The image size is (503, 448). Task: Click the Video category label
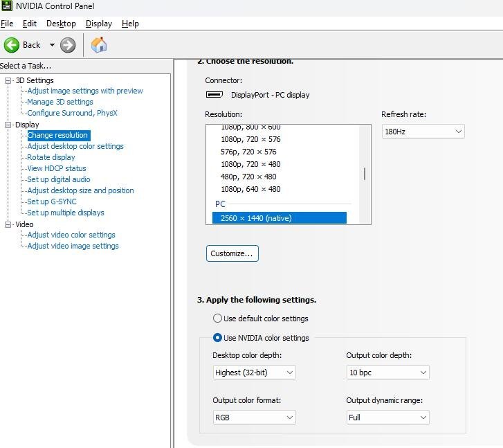pos(24,224)
